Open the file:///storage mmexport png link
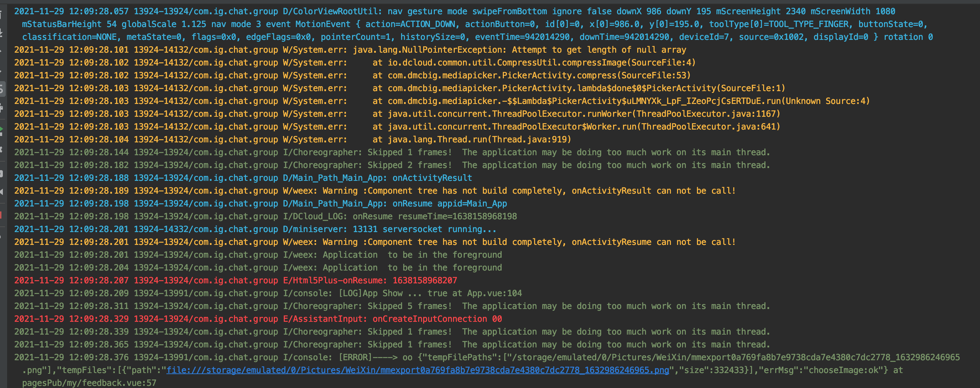980x388 pixels. click(x=417, y=370)
